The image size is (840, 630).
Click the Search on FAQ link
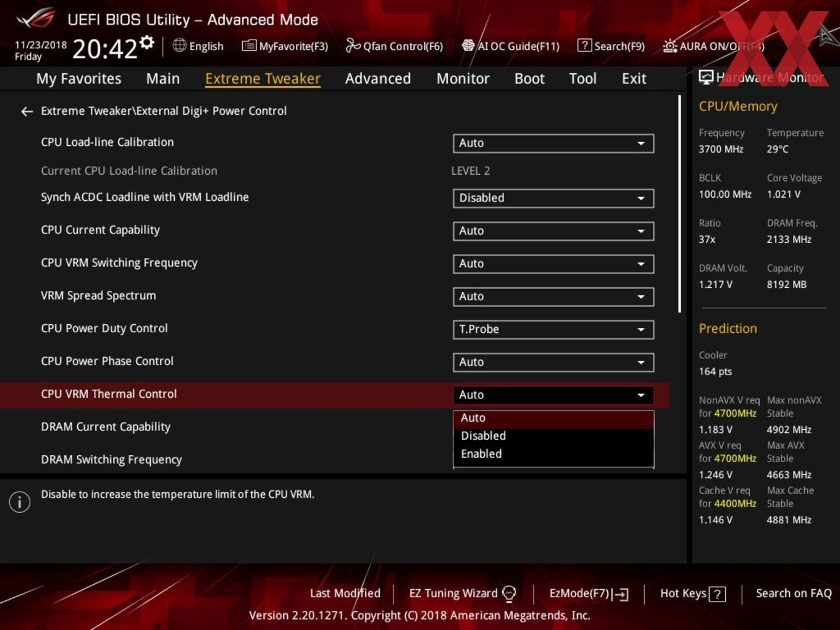coord(794,594)
